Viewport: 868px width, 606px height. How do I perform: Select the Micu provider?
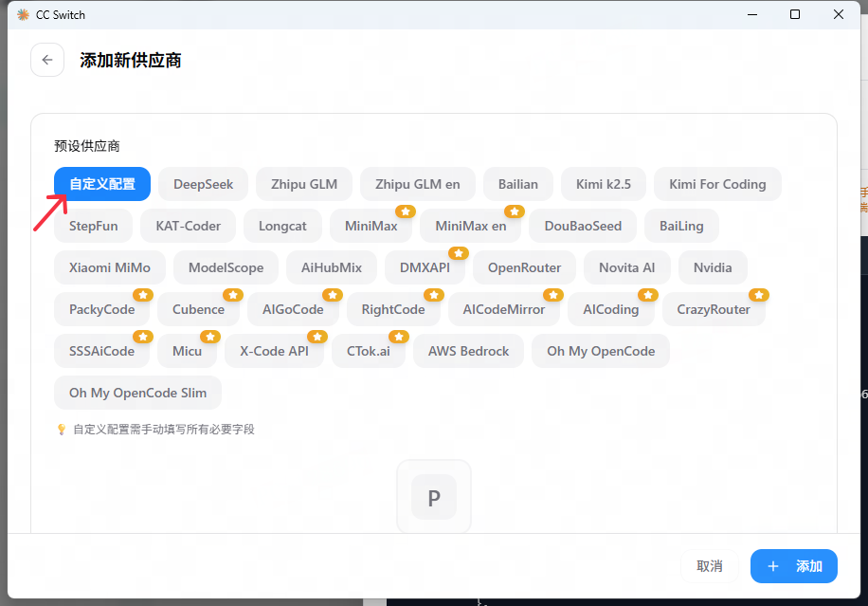[x=187, y=351]
